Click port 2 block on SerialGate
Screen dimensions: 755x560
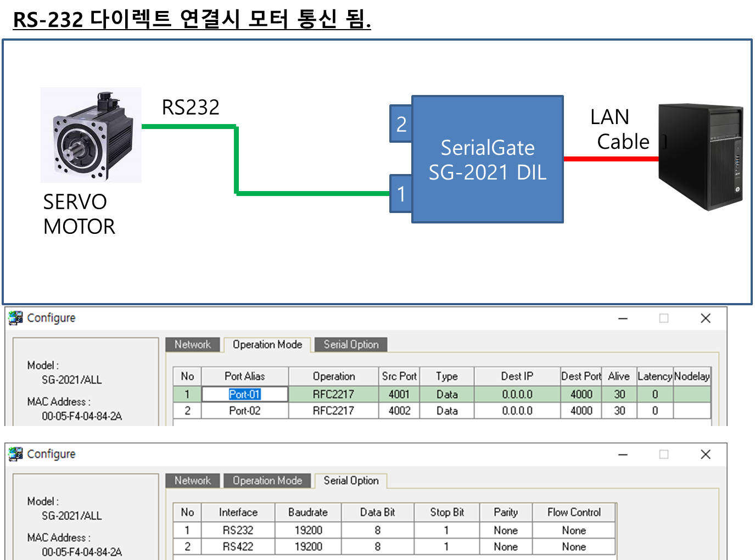tap(401, 124)
